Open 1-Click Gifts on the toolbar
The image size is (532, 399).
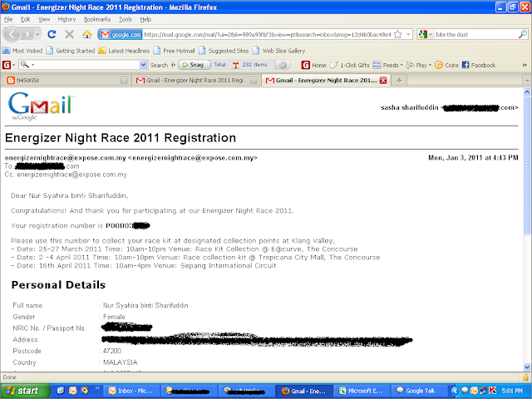[x=350, y=65]
